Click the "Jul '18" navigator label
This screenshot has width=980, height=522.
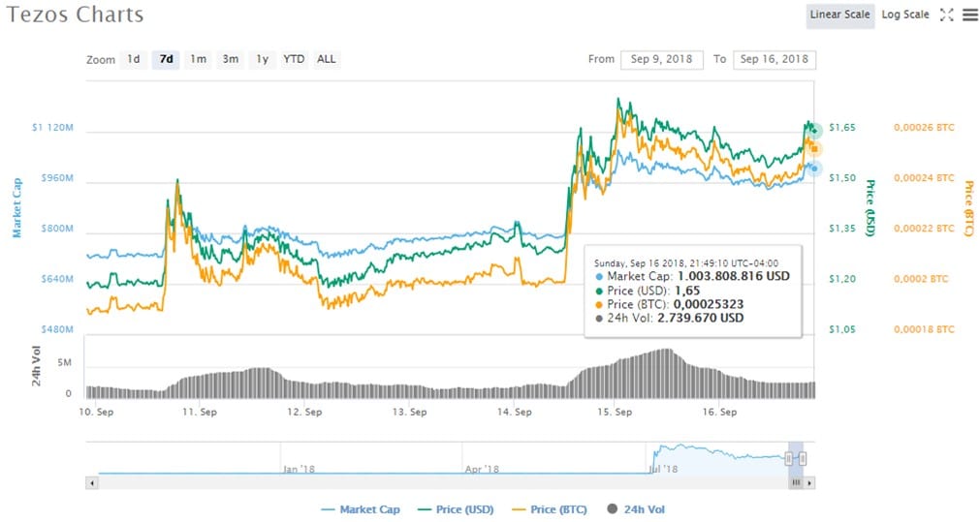(663, 469)
